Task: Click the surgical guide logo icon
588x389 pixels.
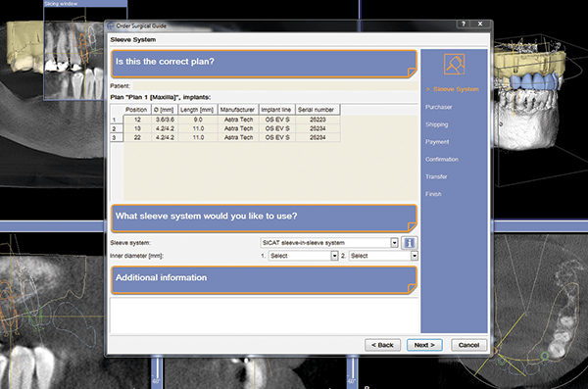Action: pyautogui.click(x=454, y=64)
